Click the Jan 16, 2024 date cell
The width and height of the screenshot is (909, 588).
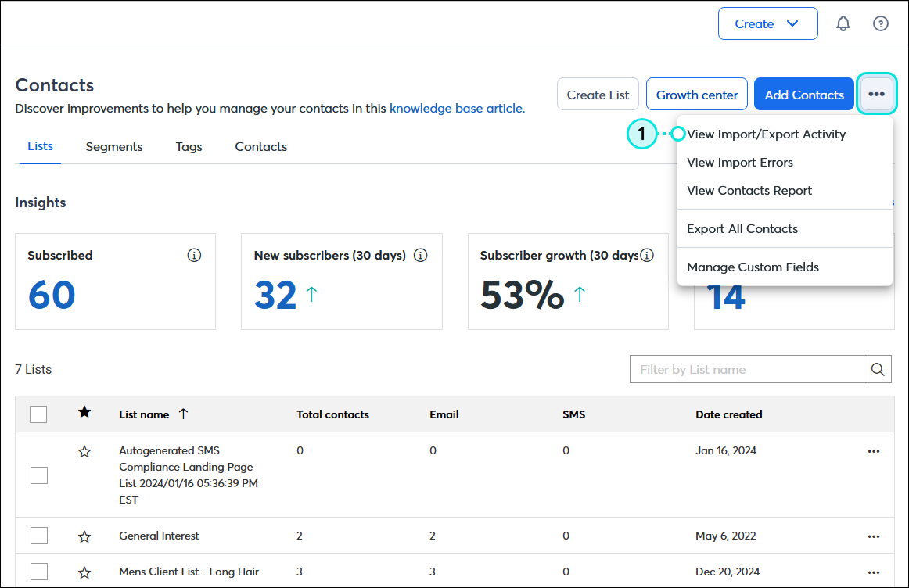point(726,450)
